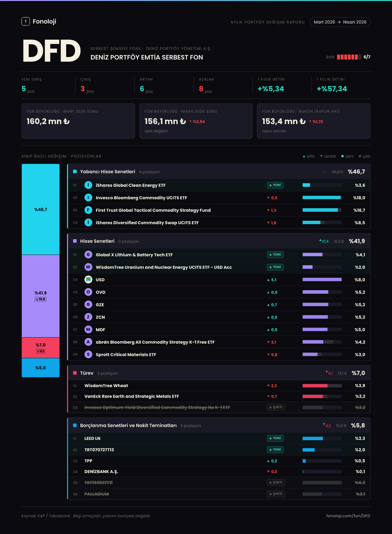Image resolution: width=392 pixels, height=534 pixels.
Task: Click the YENİ badge for LEED LN
Action: click(275, 438)
